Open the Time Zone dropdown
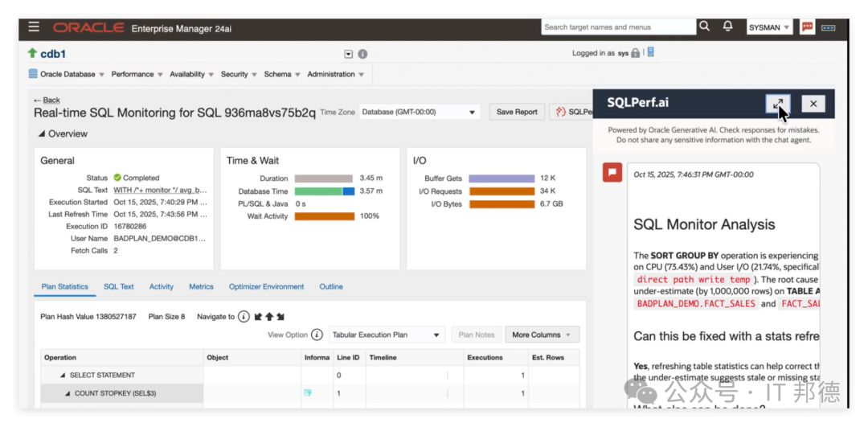The width and height of the screenshot is (868, 427). (418, 112)
